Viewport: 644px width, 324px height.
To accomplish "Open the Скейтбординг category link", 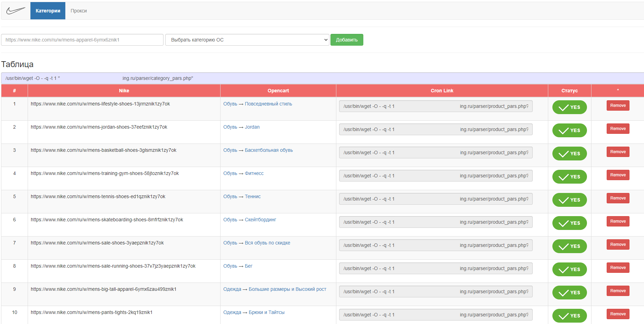I will 260,220.
